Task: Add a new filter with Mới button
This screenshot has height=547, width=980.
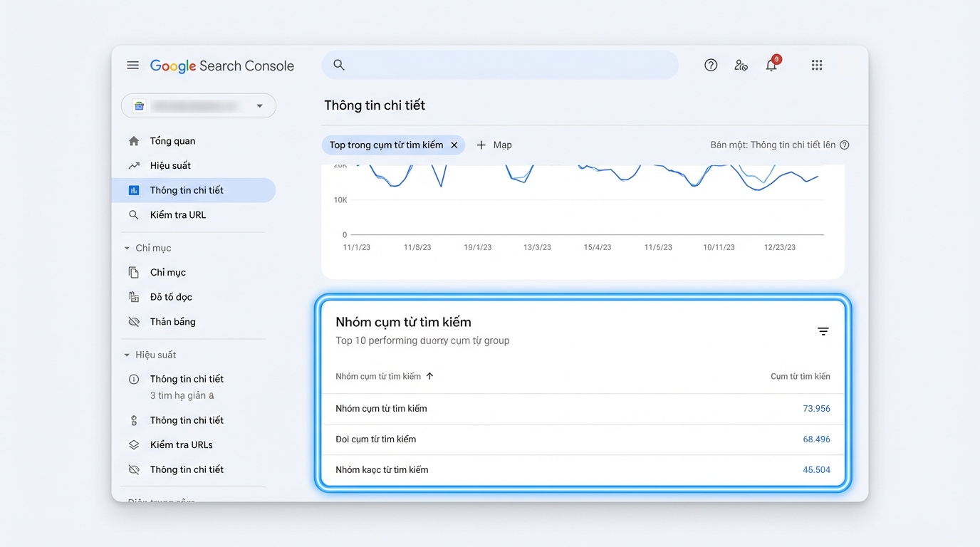Action: 494,145
